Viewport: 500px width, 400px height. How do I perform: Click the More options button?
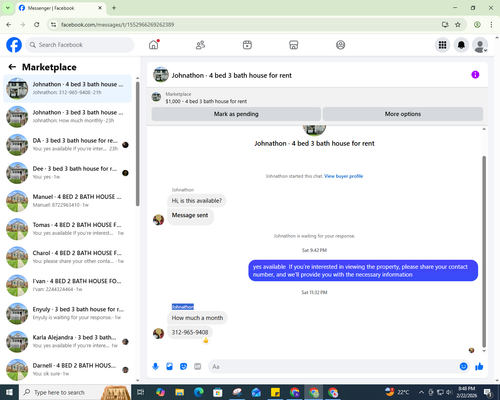[403, 114]
